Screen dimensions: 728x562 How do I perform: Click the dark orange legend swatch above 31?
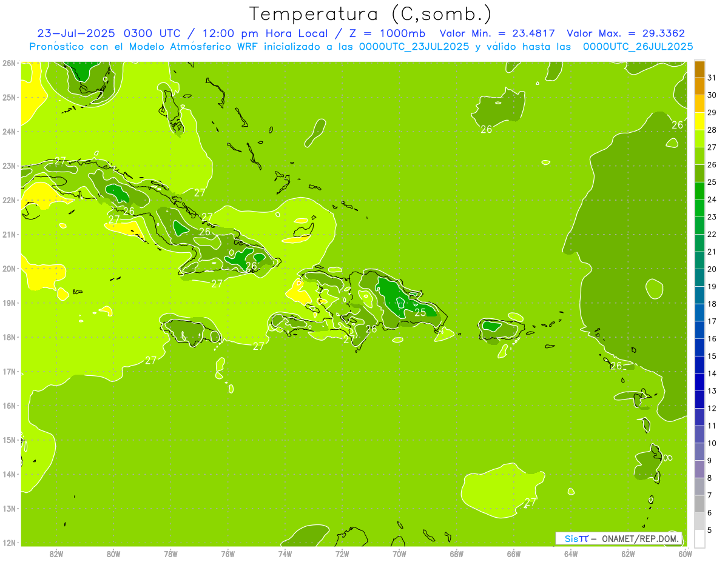point(699,69)
